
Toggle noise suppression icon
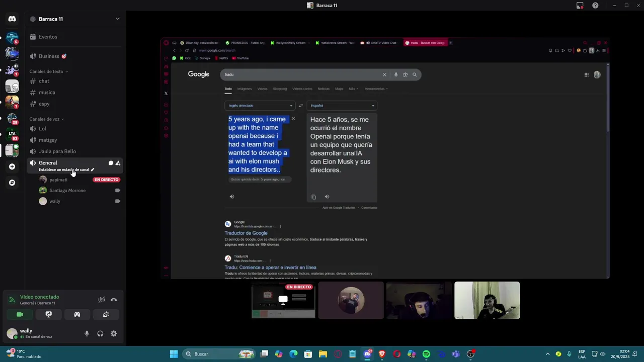[101, 300]
